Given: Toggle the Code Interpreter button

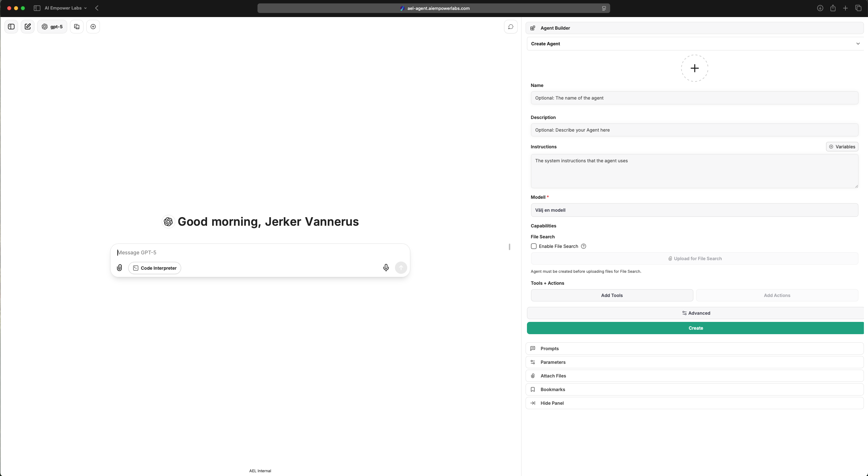Looking at the screenshot, I should point(155,268).
